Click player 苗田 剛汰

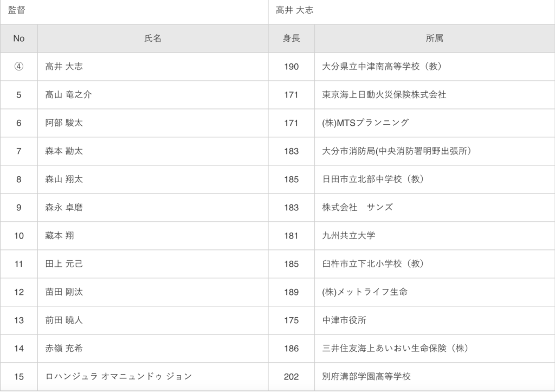point(64,292)
